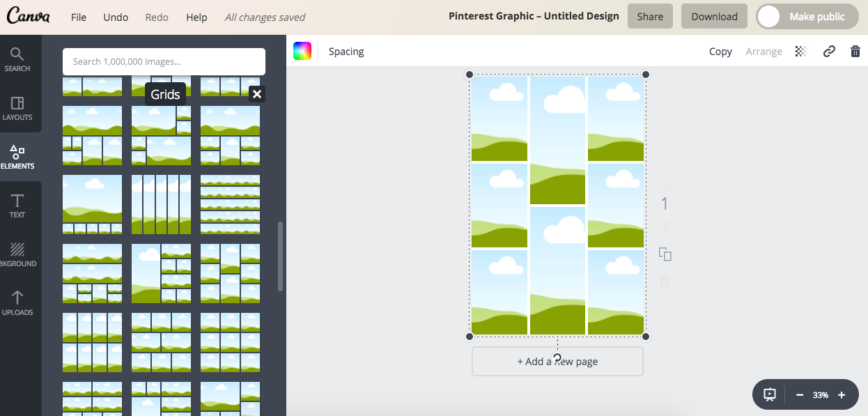Screen dimensions: 868x416
Task: Click the trash delete icon in toolbar
Action: 855,51
